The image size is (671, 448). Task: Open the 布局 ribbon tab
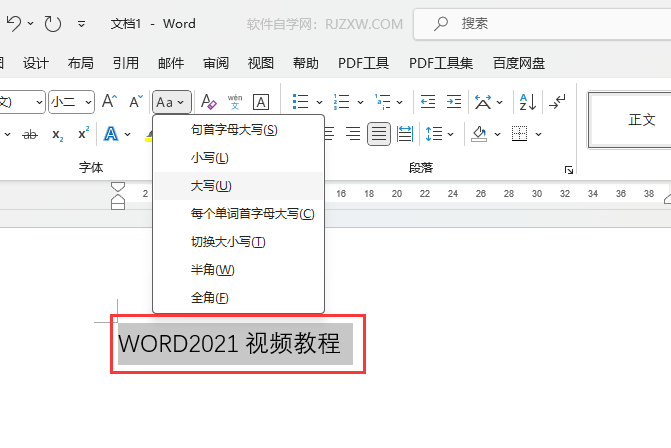coord(80,63)
